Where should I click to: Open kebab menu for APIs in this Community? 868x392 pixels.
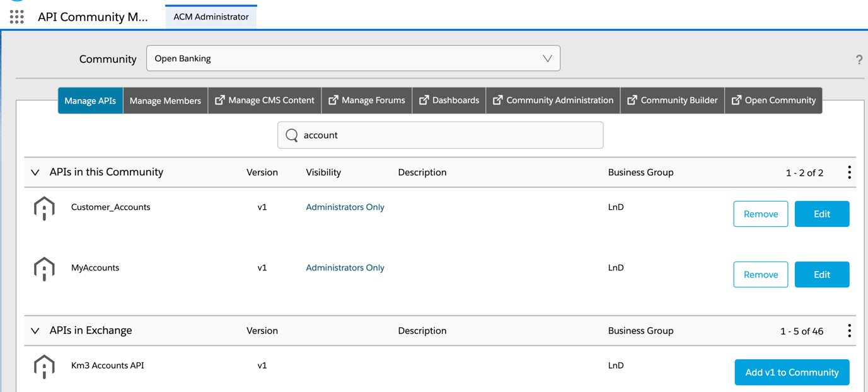pos(849,172)
